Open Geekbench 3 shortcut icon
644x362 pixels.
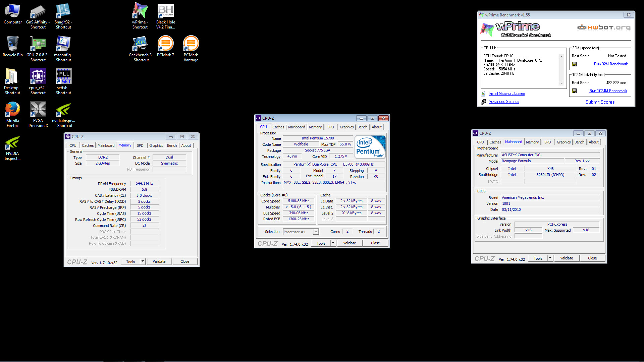click(x=140, y=49)
